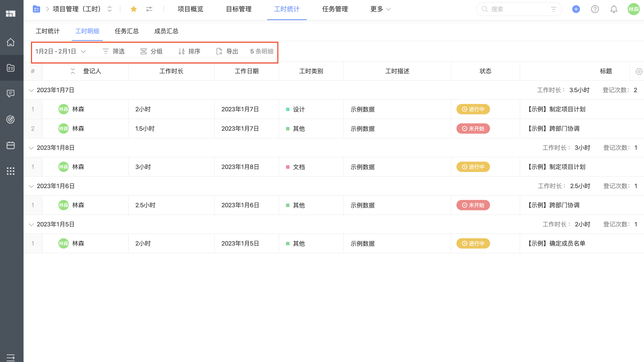Click the 5 条明细 record count

262,52
